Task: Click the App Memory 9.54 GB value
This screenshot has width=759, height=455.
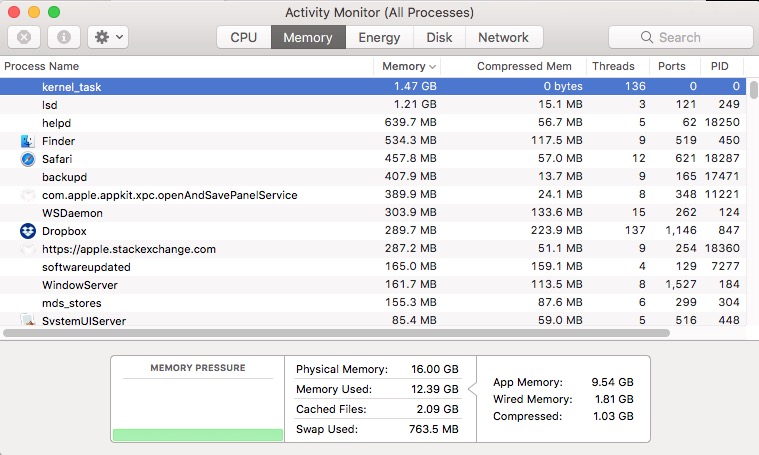Action: pos(612,382)
